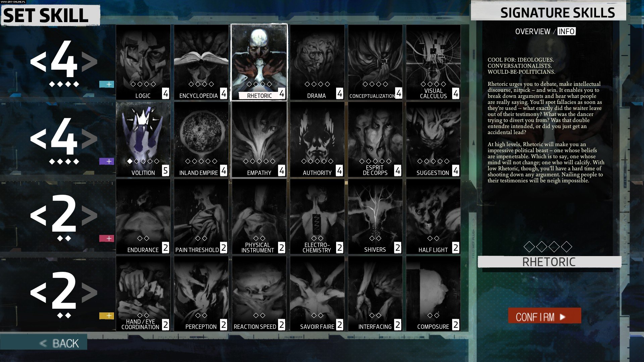Click the Set Skill title
This screenshot has width=644, height=362.
click(50, 15)
